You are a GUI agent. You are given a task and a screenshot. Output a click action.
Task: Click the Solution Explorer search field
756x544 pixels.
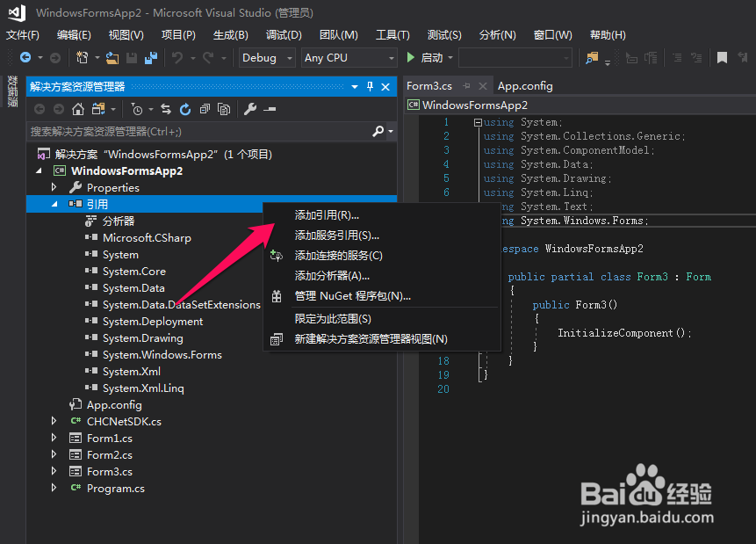click(198, 131)
